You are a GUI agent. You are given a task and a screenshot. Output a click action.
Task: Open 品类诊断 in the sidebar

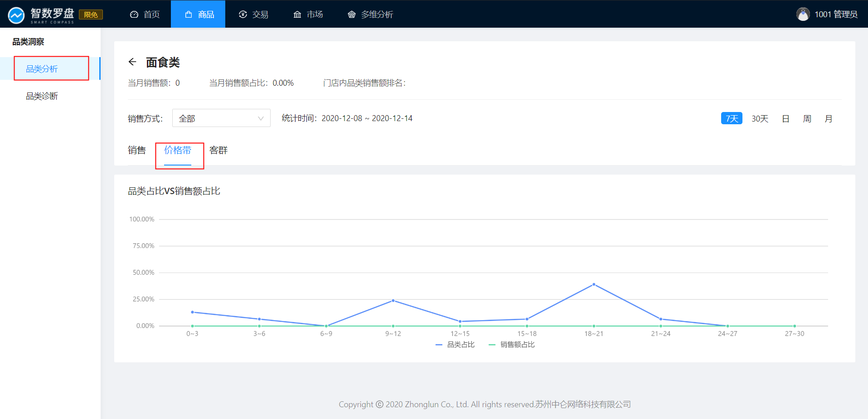tap(42, 96)
